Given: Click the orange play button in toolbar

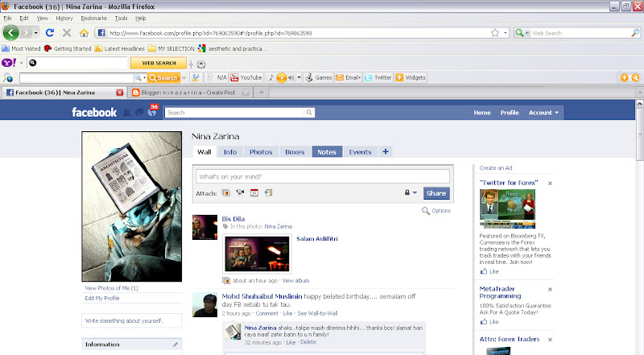Looking at the screenshot, I should 281,77.
